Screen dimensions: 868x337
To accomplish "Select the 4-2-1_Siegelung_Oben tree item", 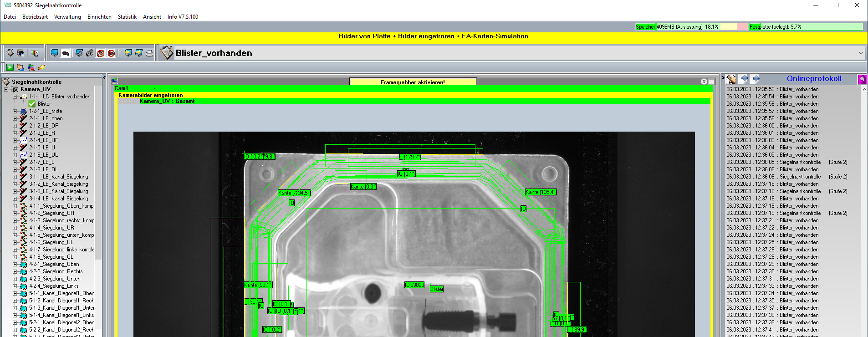I will pyautogui.click(x=54, y=264).
